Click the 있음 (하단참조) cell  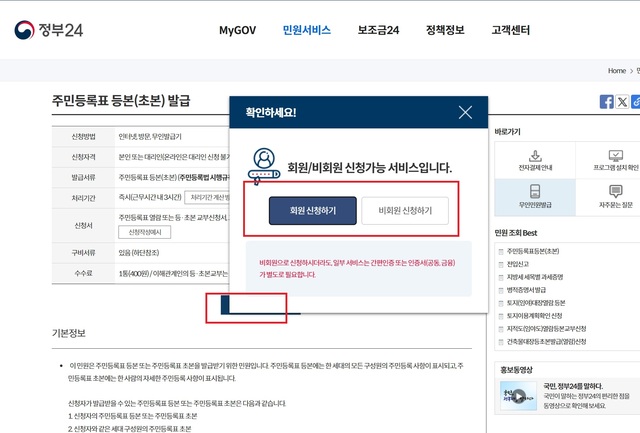(x=138, y=253)
